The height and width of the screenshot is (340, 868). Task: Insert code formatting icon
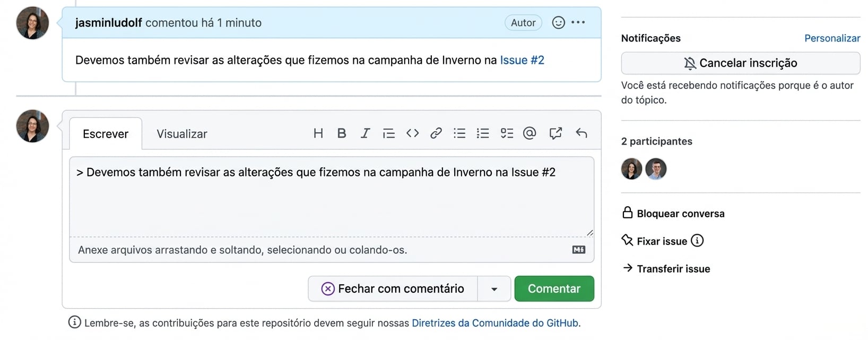[x=412, y=133]
